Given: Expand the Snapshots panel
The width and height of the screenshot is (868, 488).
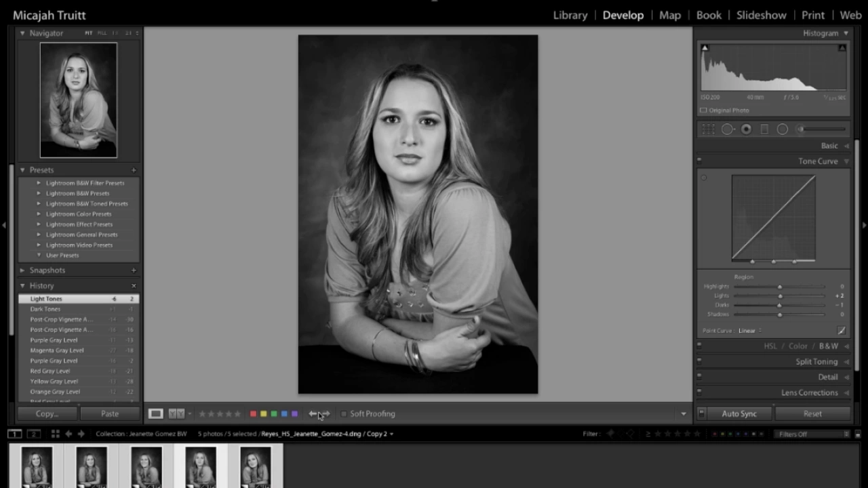Looking at the screenshot, I should (x=22, y=270).
